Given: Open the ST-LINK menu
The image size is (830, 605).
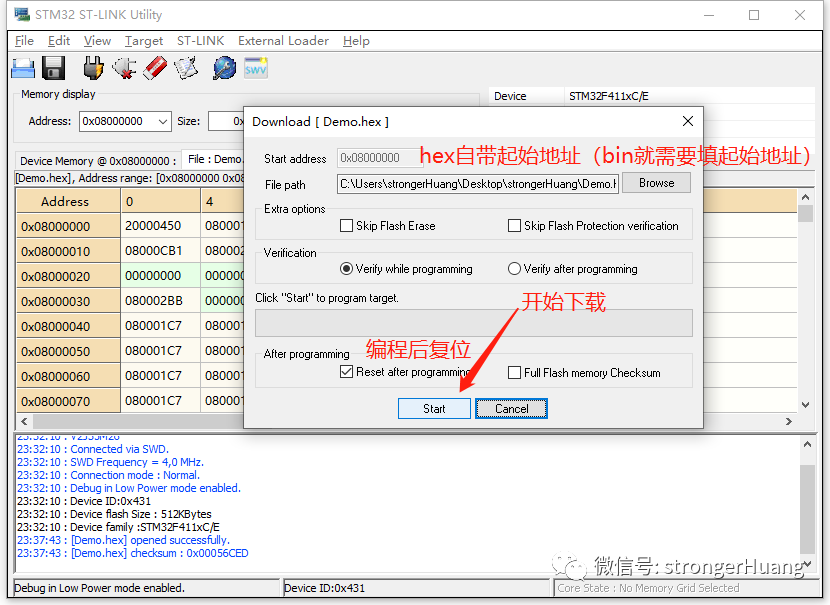Looking at the screenshot, I should pos(201,41).
